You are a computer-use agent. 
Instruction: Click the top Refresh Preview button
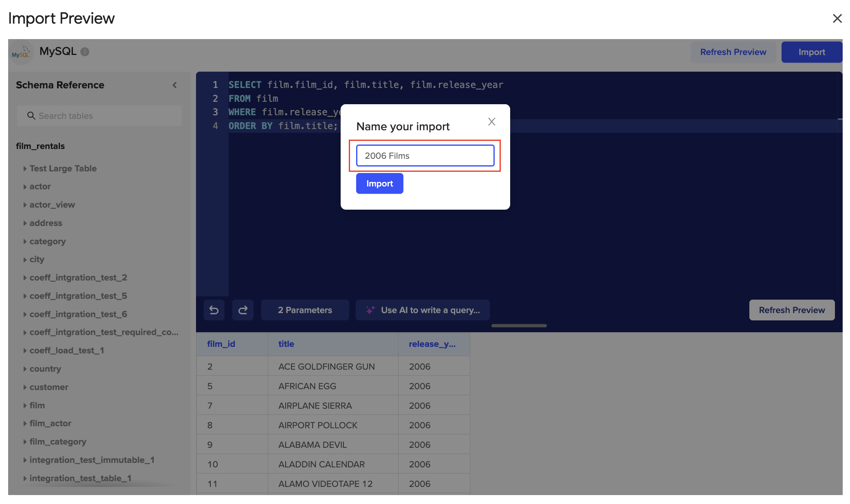[x=733, y=52]
